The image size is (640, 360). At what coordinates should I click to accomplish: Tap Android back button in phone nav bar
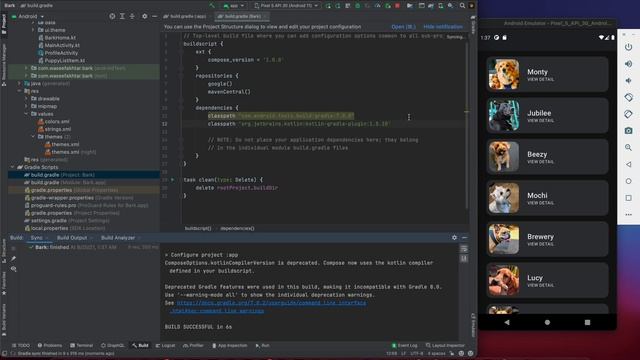[507, 322]
